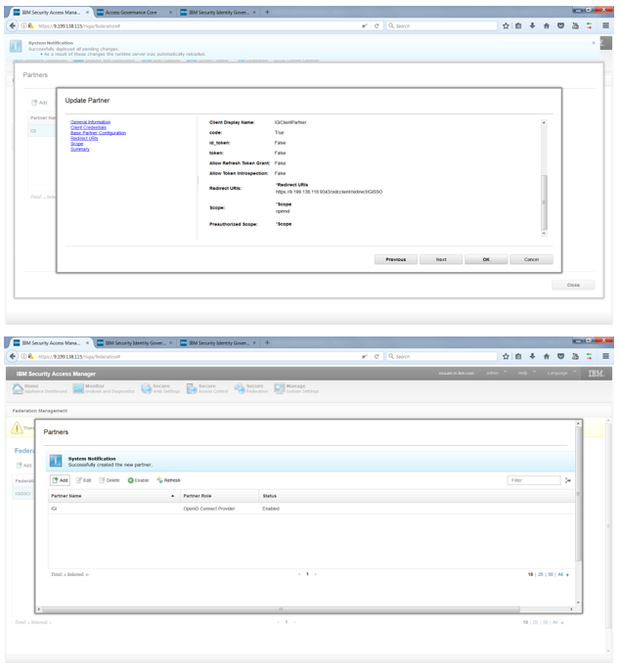
Task: Open Redirect URIs link in sidebar
Action: tap(84, 139)
